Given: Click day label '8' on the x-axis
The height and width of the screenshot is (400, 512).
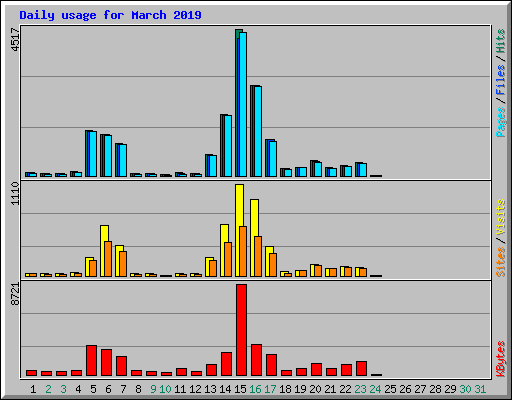Looking at the screenshot, I should (x=138, y=389).
